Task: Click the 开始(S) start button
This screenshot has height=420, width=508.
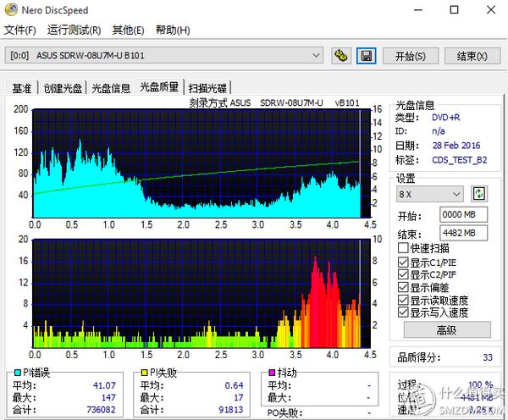Action: (x=411, y=57)
